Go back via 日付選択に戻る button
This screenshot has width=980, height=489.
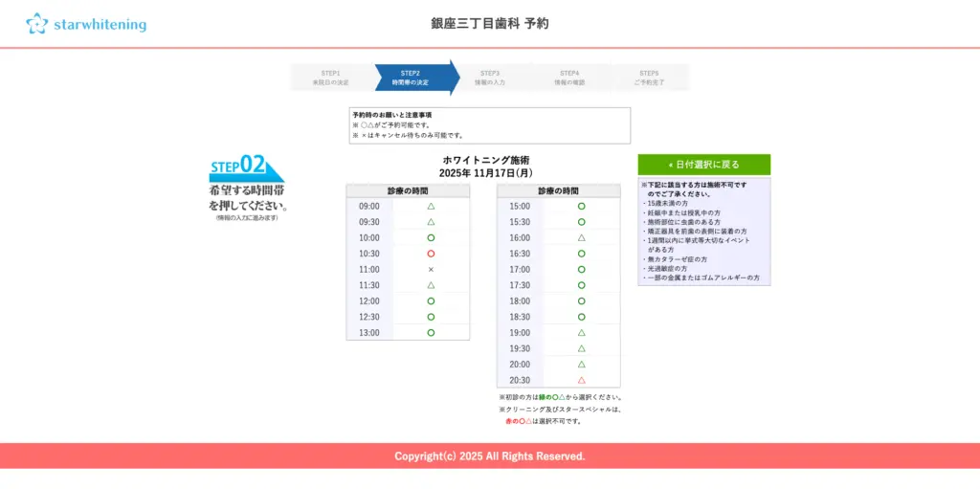[x=703, y=165]
